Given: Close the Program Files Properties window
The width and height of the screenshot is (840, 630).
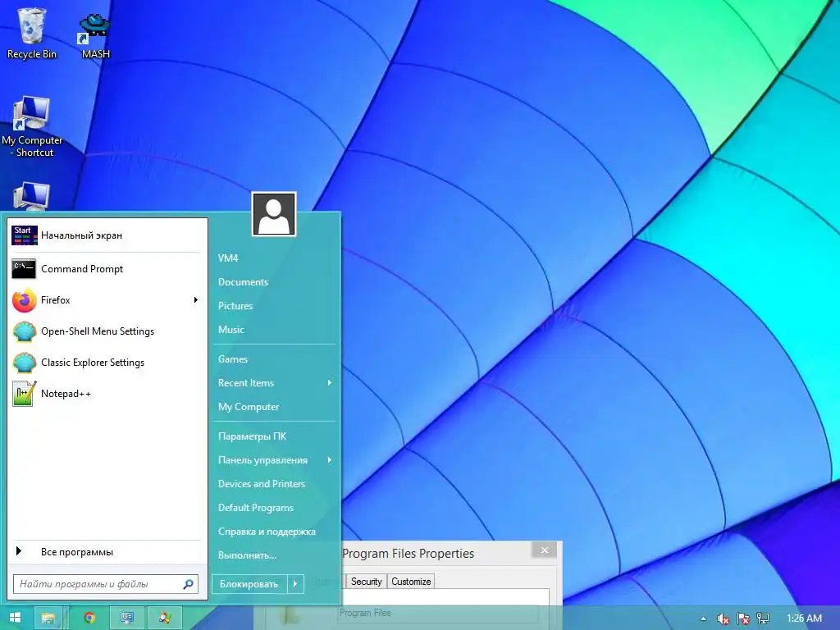Looking at the screenshot, I should click(x=545, y=550).
